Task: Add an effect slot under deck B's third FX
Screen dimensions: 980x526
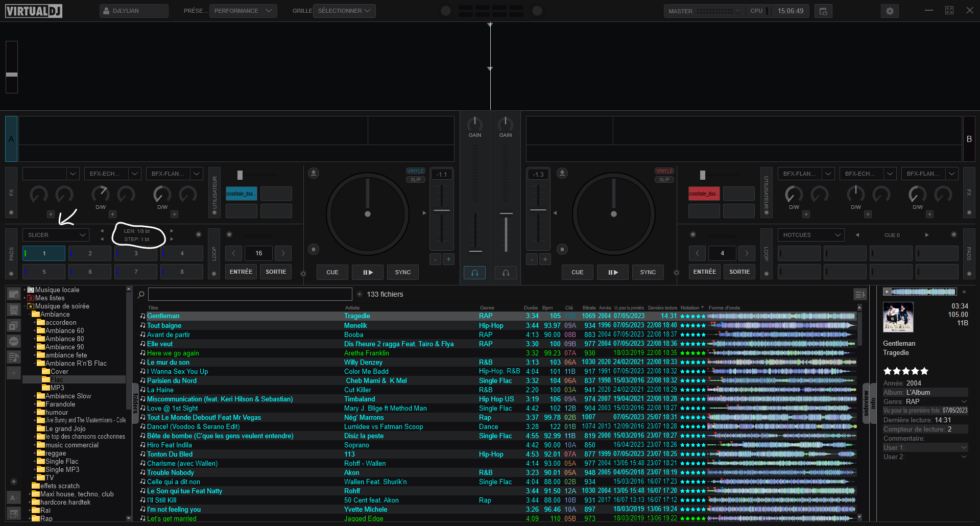Action: (929, 214)
